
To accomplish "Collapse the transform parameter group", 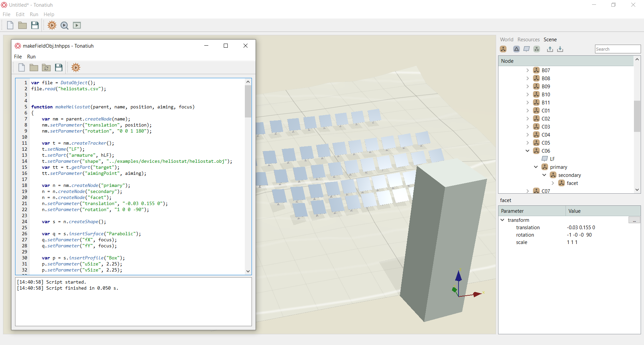I will (x=502, y=220).
